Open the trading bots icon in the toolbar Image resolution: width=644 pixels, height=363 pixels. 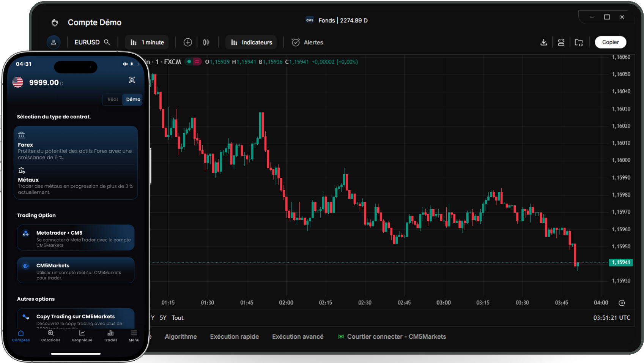[x=561, y=42]
